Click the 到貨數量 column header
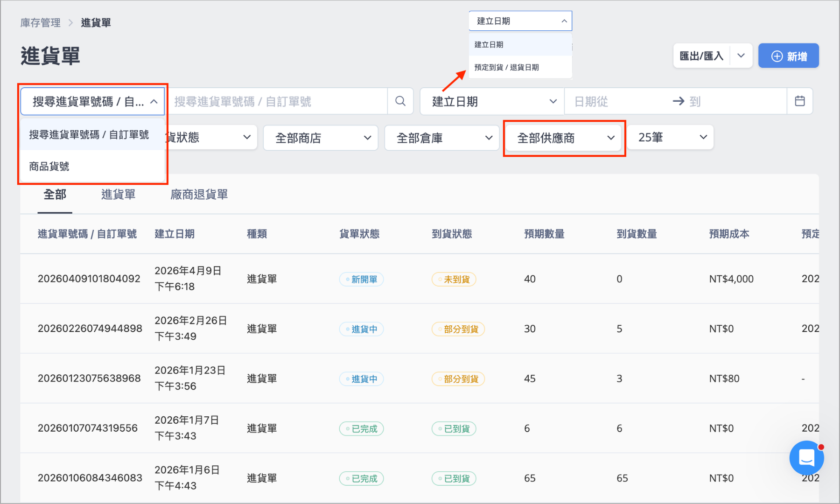 (637, 234)
